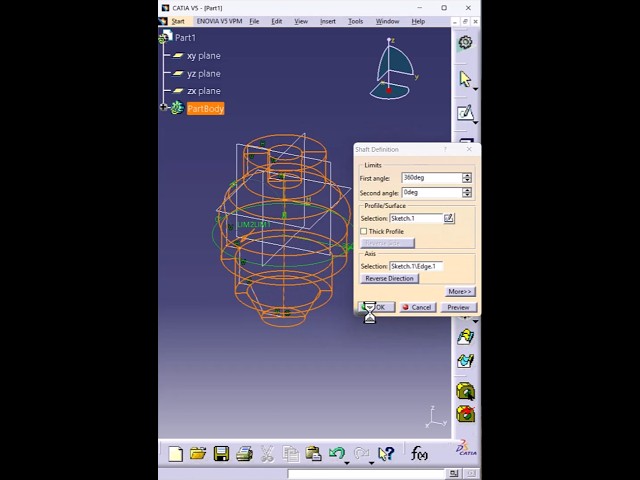Screen dimensions: 640x480
Task: Open the Insert menu
Action: pyautogui.click(x=328, y=21)
